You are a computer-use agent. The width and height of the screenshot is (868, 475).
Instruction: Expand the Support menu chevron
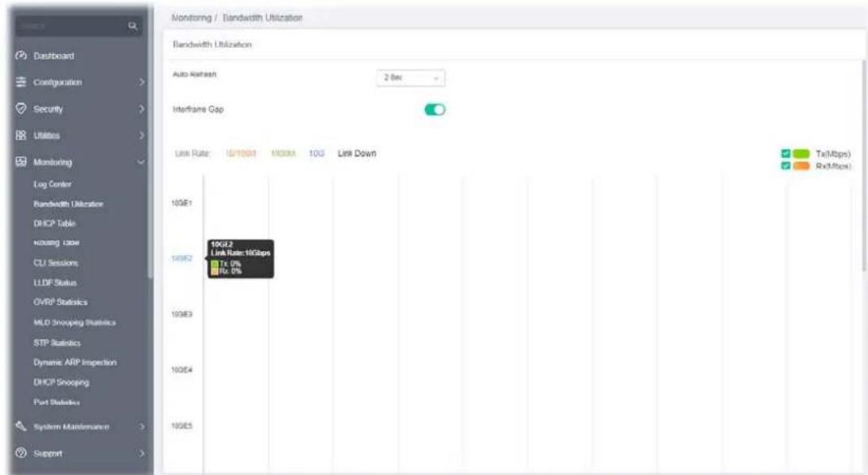141,454
